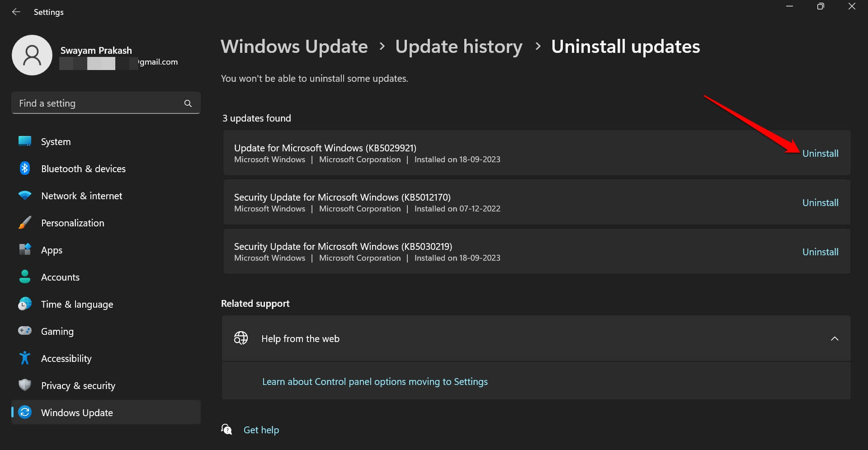
Task: Click the Swayam Prakash account name
Action: click(96, 50)
